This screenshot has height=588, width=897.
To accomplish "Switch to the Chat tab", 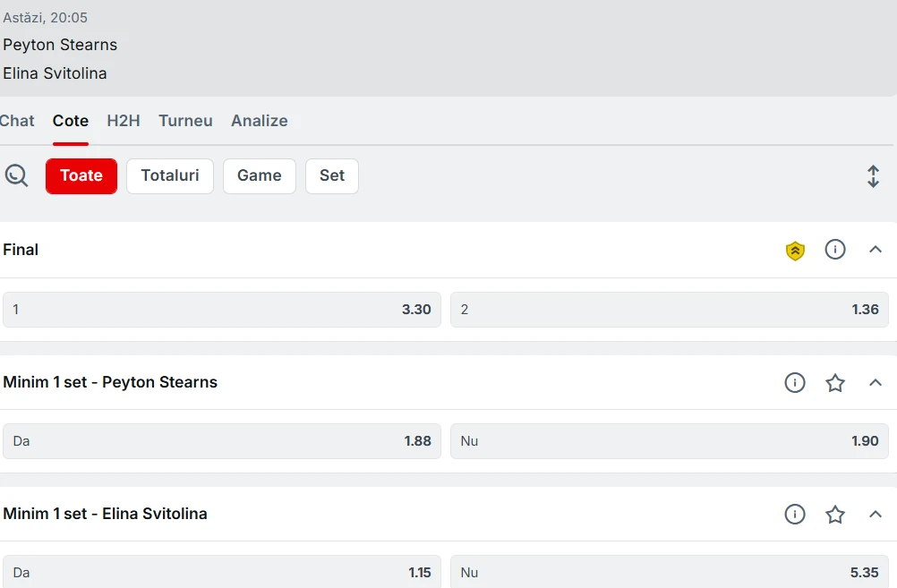I will (17, 121).
